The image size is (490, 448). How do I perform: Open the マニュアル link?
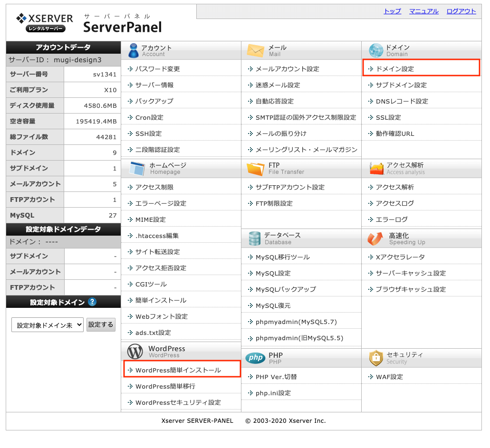(424, 11)
